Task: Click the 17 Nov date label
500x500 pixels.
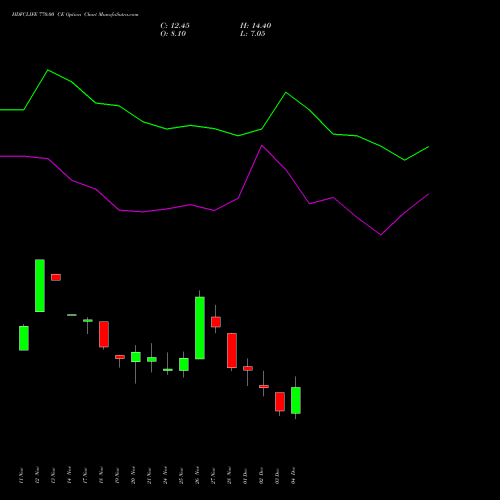Action: pyautogui.click(x=85, y=476)
